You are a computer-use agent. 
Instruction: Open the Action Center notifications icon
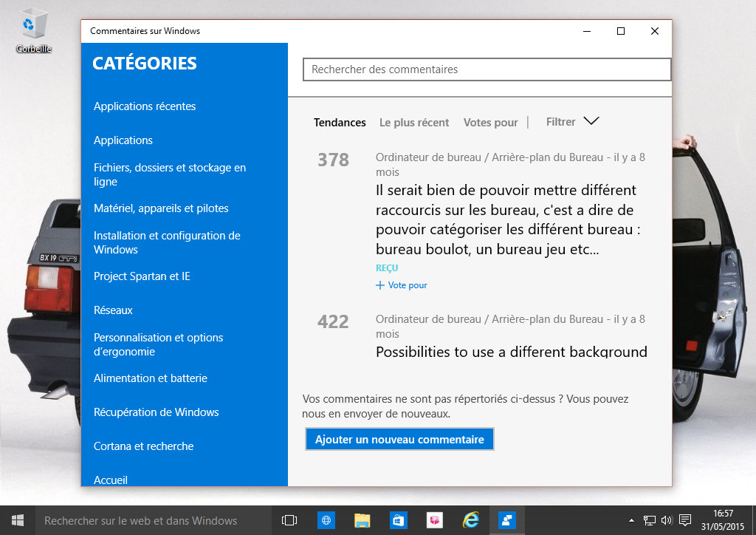(x=684, y=520)
